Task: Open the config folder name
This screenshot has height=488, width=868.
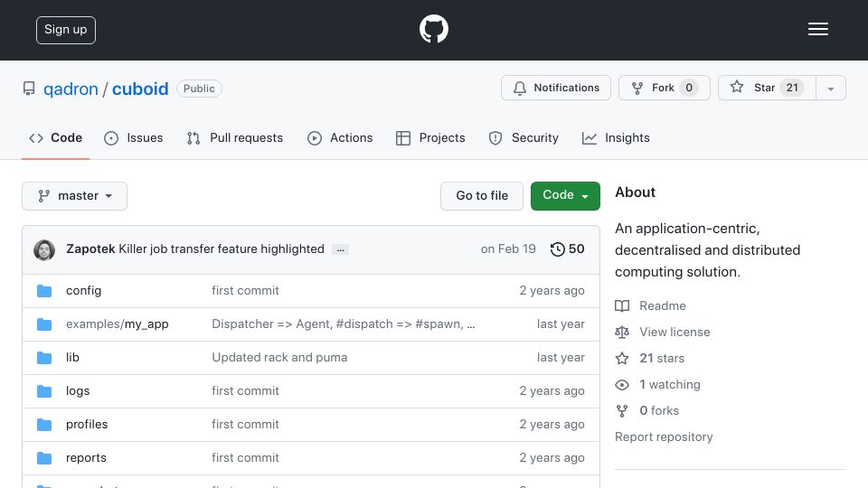Action: click(83, 290)
